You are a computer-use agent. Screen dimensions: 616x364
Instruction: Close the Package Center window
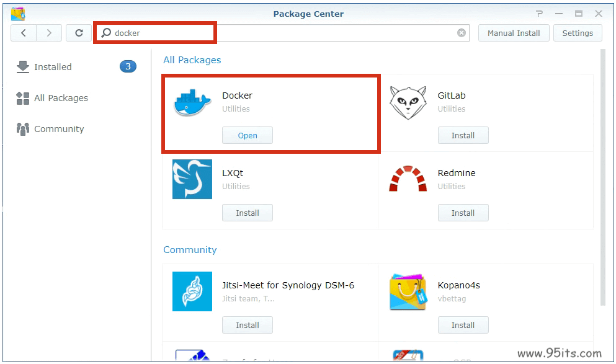(x=599, y=14)
